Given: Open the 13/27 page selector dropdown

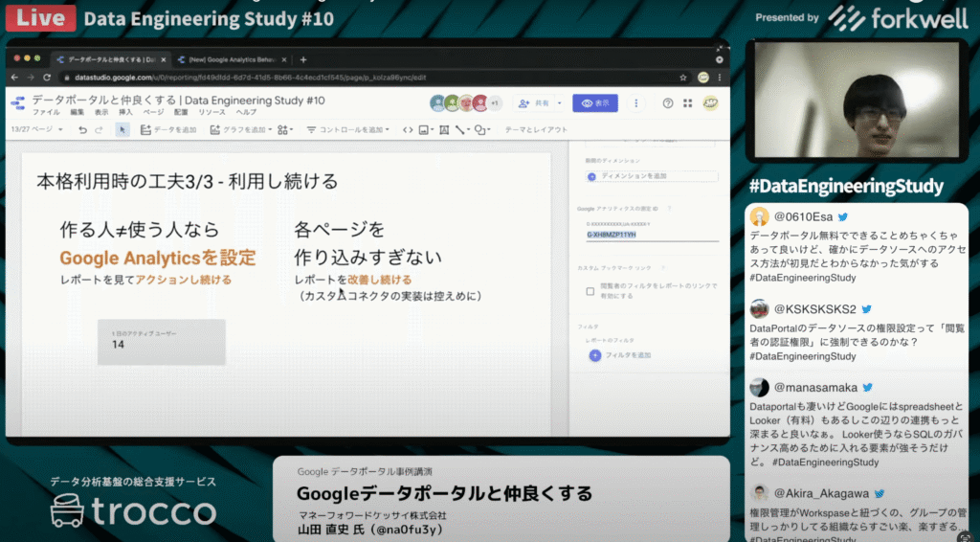Looking at the screenshot, I should click(x=36, y=130).
